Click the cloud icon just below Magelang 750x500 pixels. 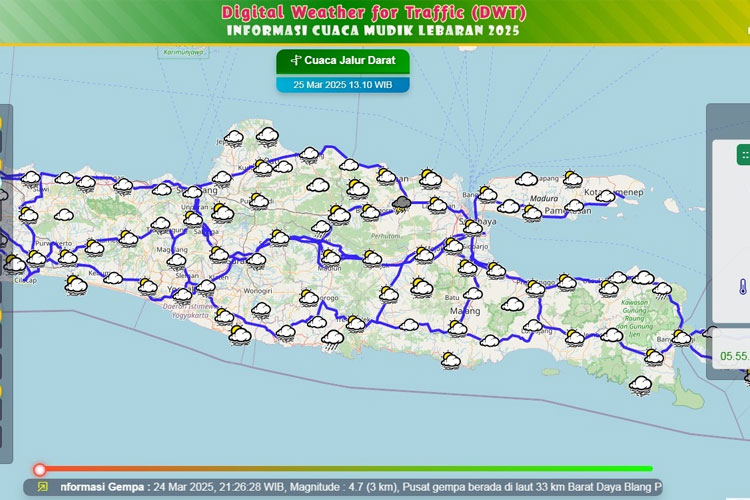176,261
